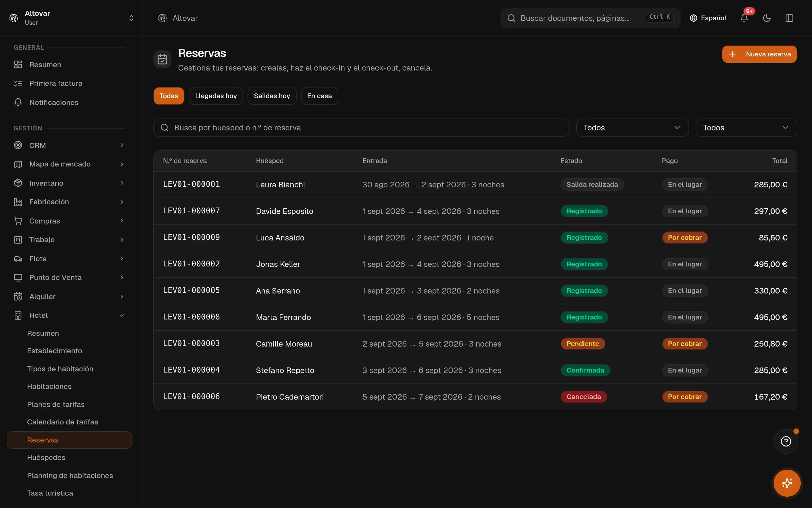Click the Altovar fingerprint logo in breadcrumb
This screenshot has width=812, height=508.
coord(162,18)
